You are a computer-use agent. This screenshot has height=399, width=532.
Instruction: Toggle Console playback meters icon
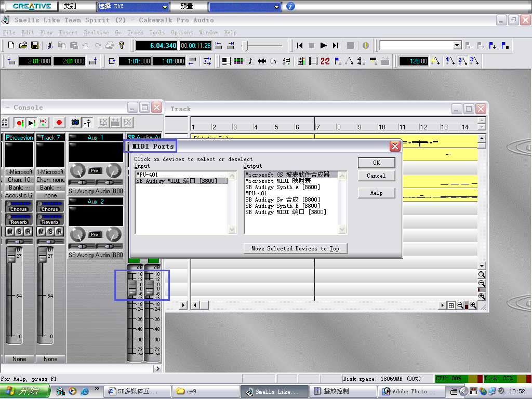point(32,123)
